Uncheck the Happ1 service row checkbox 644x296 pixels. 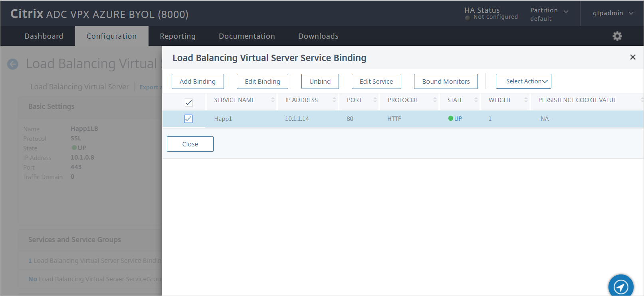pyautogui.click(x=188, y=119)
